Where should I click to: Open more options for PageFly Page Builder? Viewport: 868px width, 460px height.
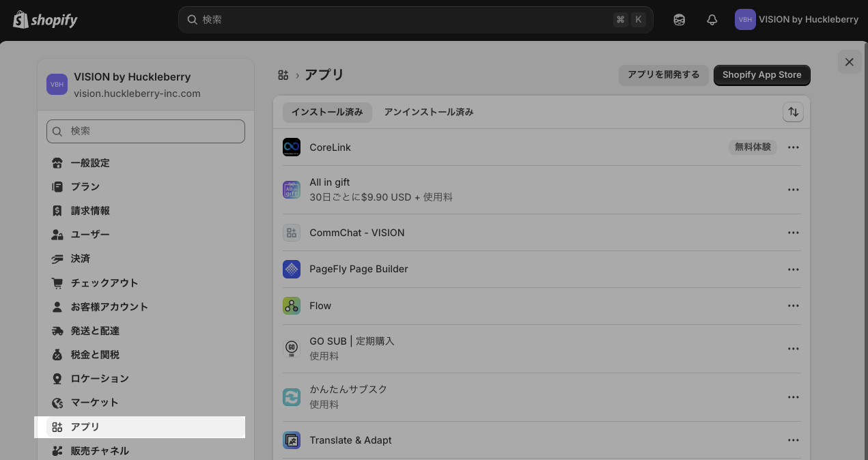(793, 270)
